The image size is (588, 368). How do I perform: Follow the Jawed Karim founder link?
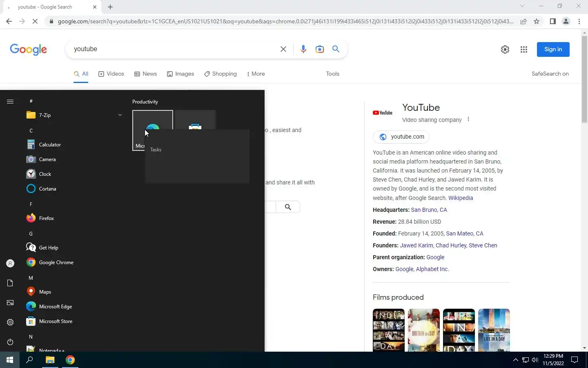[x=416, y=245]
